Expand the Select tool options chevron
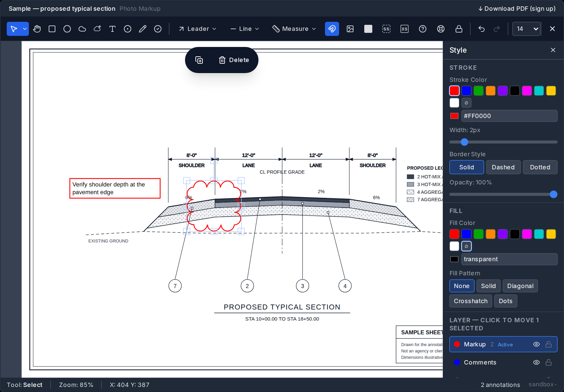Image resolution: width=564 pixels, height=392 pixels. click(25, 29)
